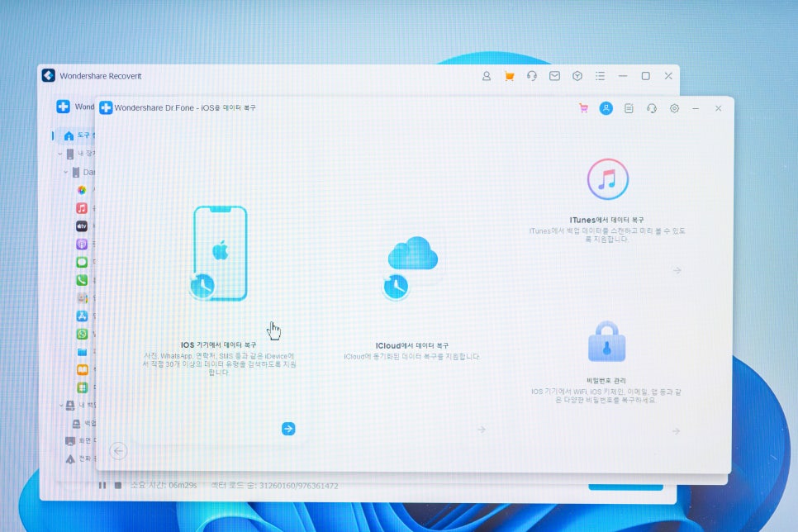Pause the scan in Recoverit status bar
The image size is (798, 532).
pos(102,485)
